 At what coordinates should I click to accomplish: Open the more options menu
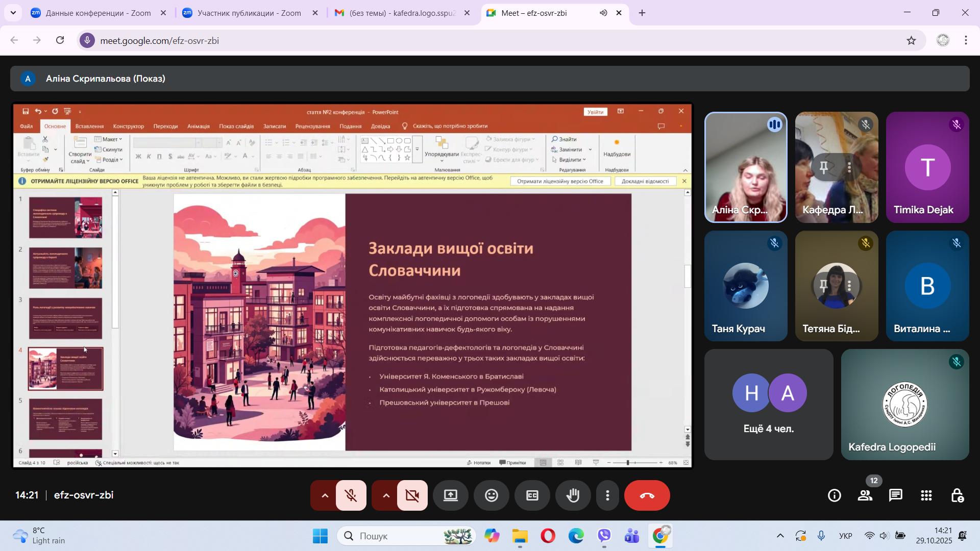pyautogui.click(x=607, y=495)
